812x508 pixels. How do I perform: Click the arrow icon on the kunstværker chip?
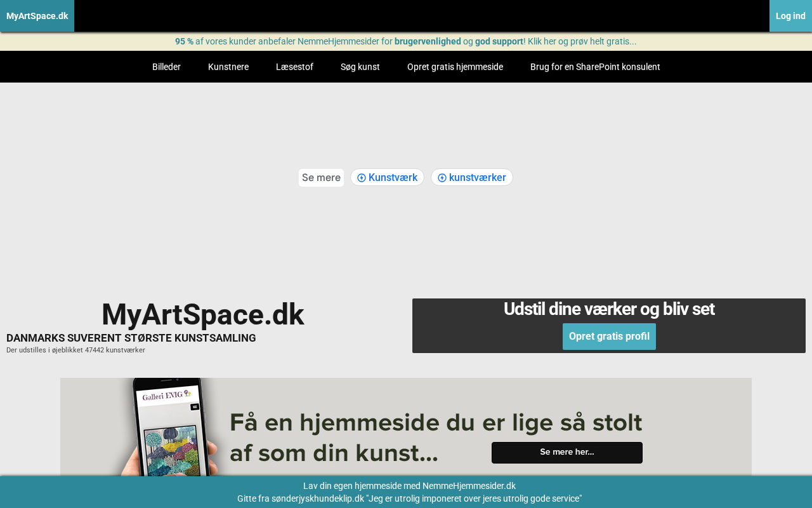pos(442,178)
